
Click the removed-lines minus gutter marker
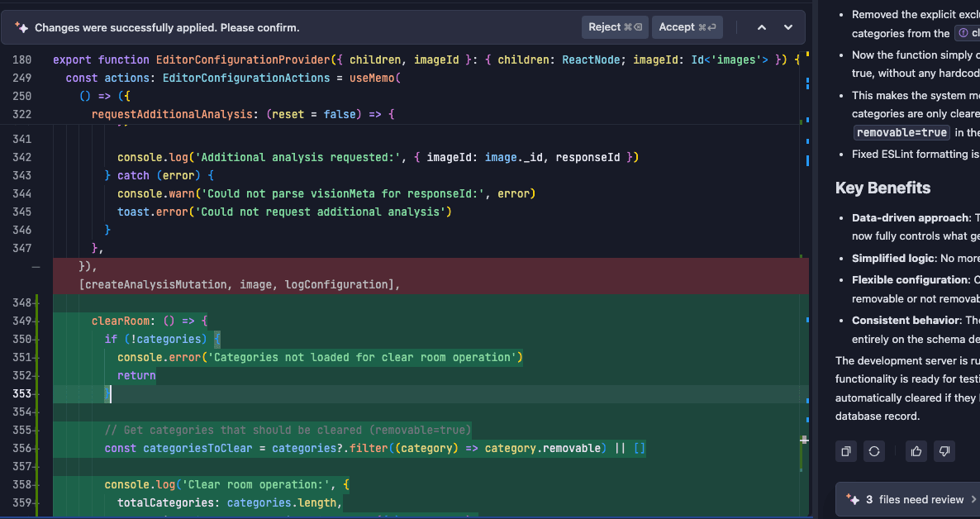(x=36, y=267)
